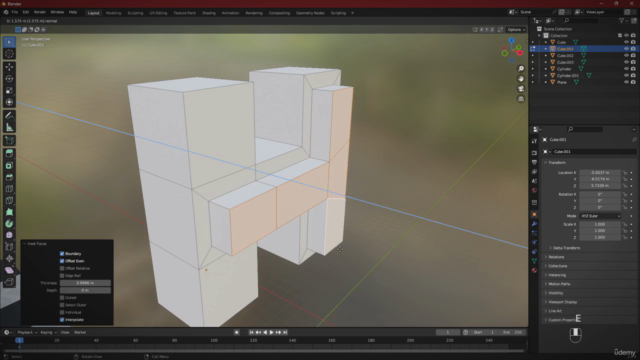Viewport: 640px width, 360px height.
Task: Hide Cylinder with its eye icon
Action: click(626, 69)
